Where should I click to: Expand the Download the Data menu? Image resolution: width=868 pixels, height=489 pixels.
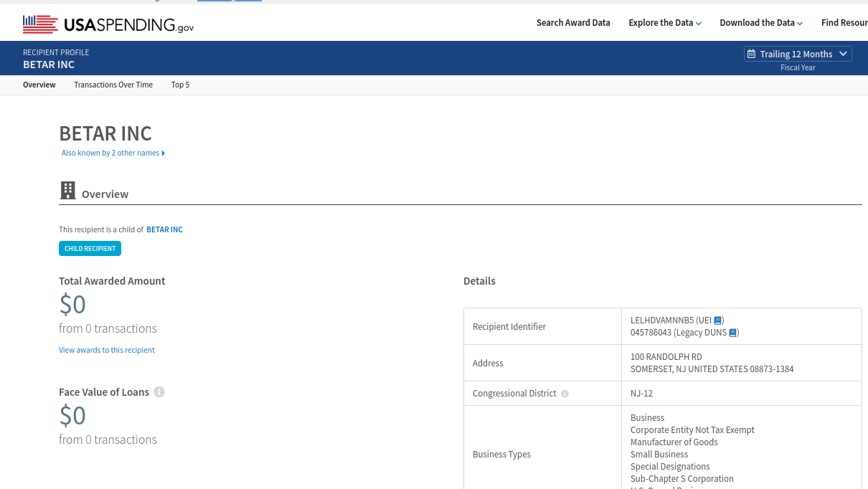click(x=761, y=23)
